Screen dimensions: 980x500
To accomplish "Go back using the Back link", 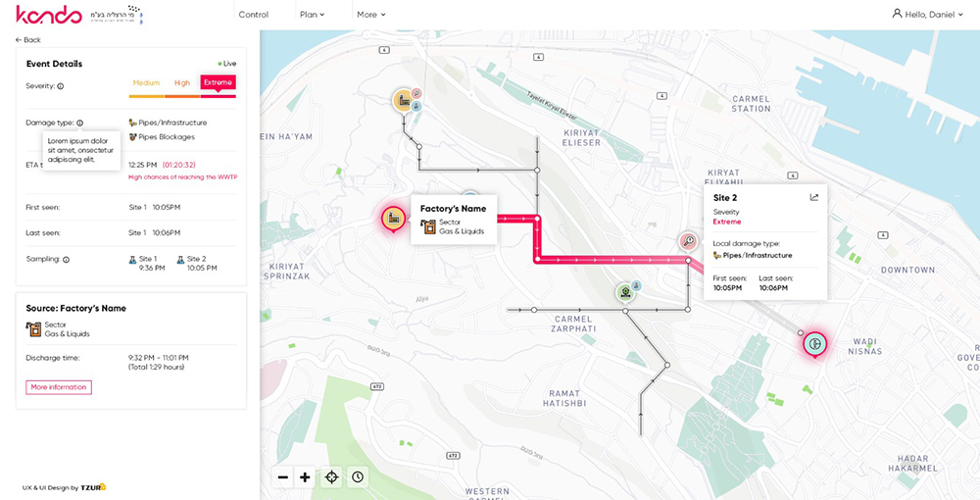I will coord(28,40).
